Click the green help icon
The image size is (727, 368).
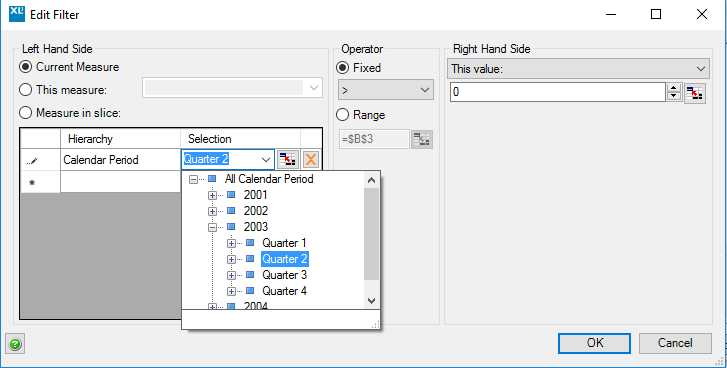(15, 344)
